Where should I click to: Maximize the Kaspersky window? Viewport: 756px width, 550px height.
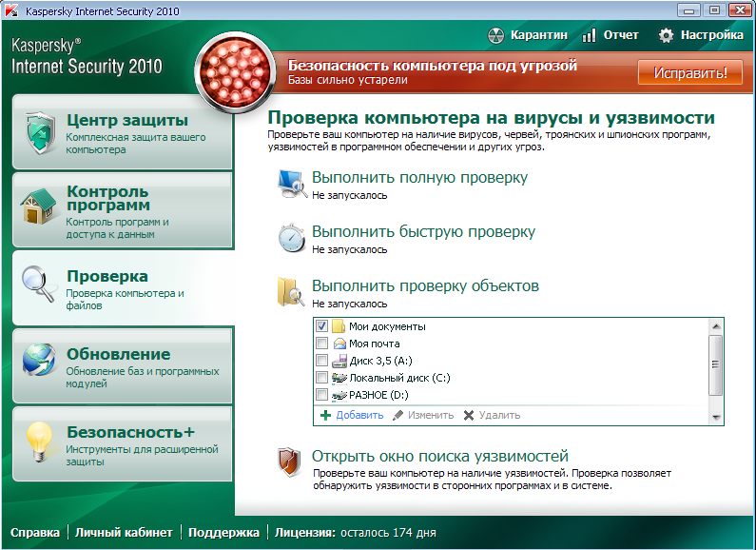pyautogui.click(x=714, y=10)
